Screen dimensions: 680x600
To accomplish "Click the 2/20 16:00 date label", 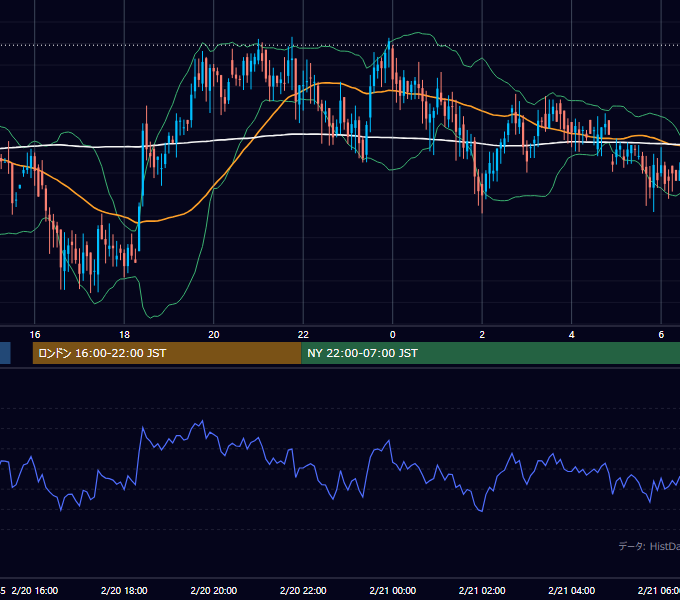I will (x=35, y=590).
